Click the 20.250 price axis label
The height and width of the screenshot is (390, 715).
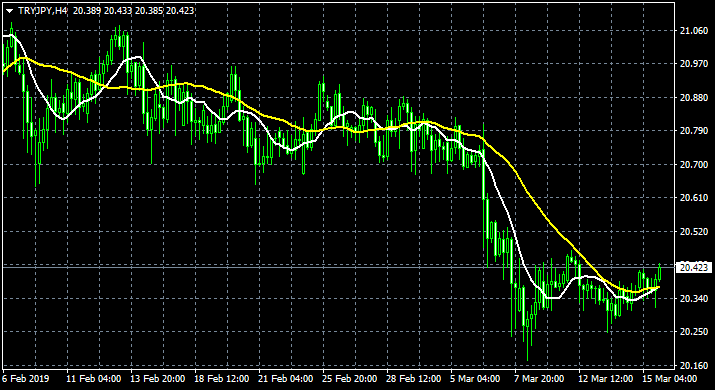(694, 332)
